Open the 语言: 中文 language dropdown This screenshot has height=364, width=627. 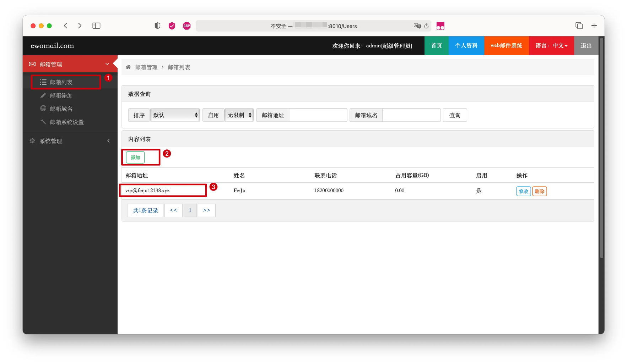(x=551, y=45)
